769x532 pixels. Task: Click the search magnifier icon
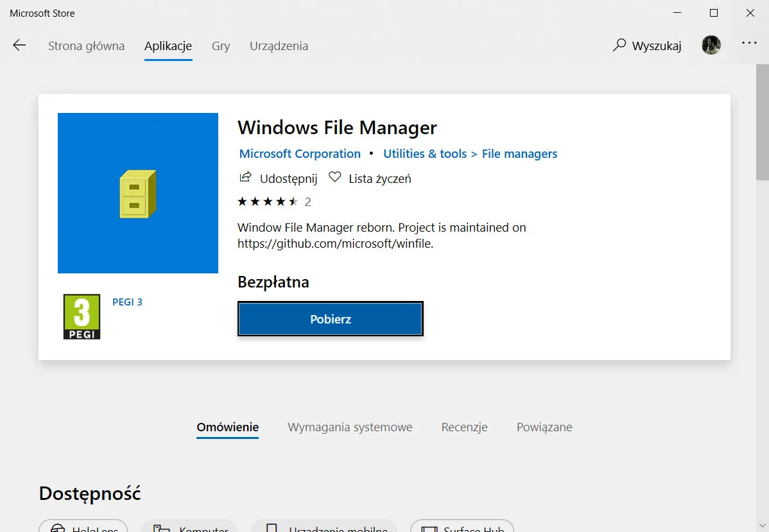pyautogui.click(x=619, y=45)
